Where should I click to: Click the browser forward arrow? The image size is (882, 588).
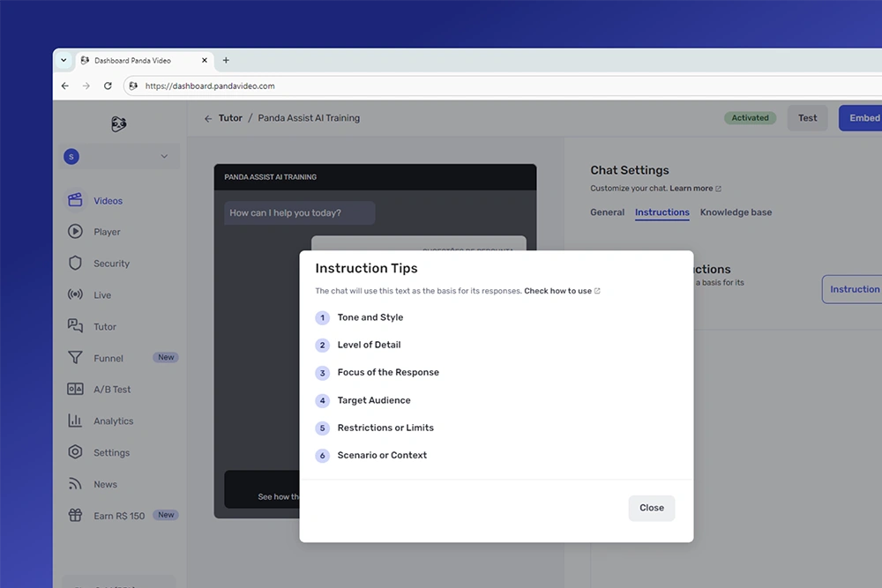[x=86, y=86]
